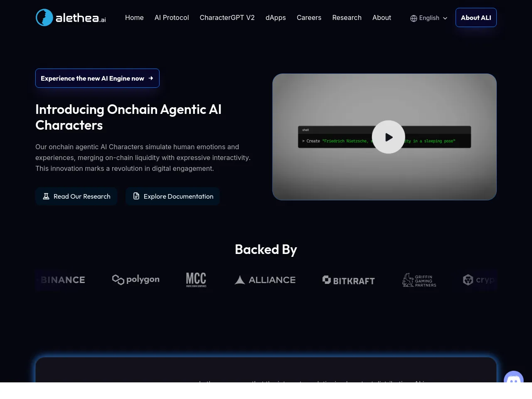Click the globe language icon
This screenshot has height=399, width=532.
[414, 18]
